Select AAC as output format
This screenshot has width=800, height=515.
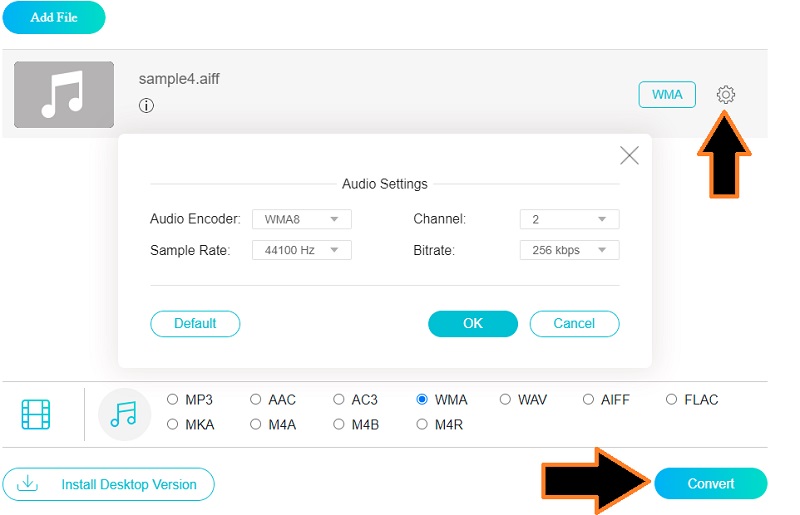tap(257, 400)
